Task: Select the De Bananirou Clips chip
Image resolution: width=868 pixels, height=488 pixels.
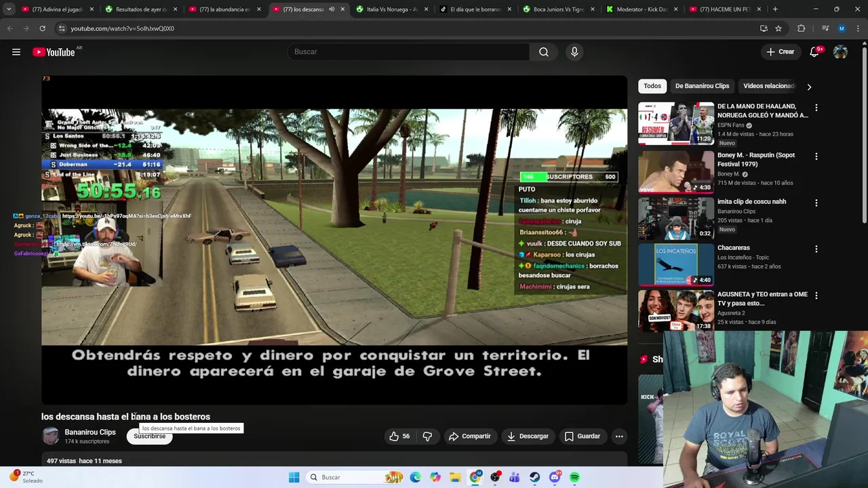Action: 702,86
